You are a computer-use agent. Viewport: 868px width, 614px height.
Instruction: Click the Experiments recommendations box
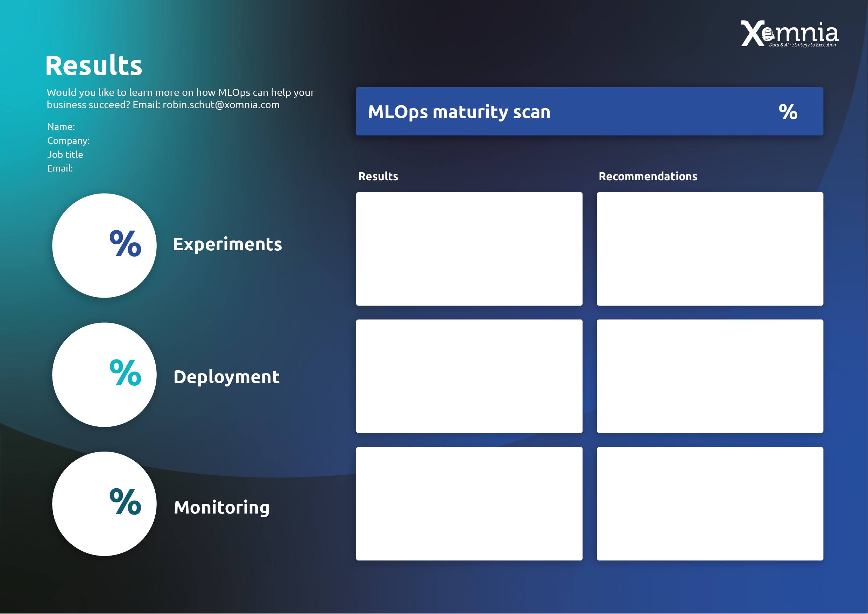pyautogui.click(x=710, y=249)
